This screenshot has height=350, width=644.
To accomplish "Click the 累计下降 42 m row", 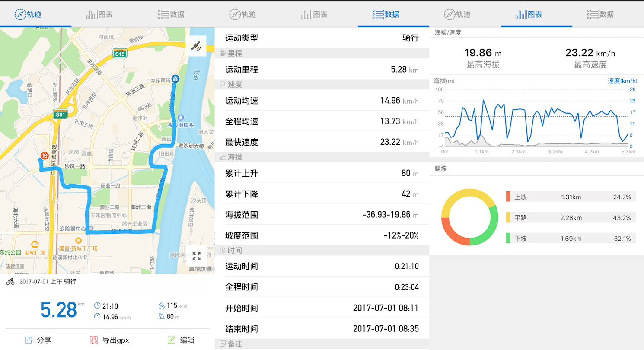I will click(322, 194).
